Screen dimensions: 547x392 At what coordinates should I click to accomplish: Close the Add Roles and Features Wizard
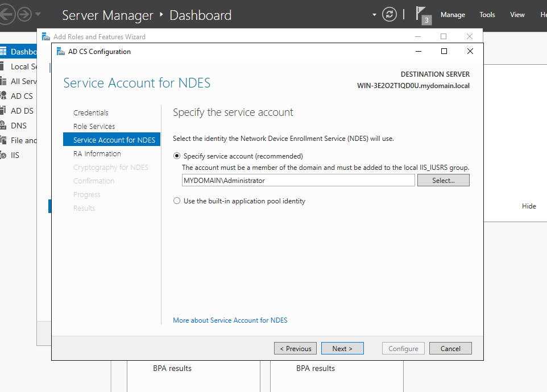(470, 36)
